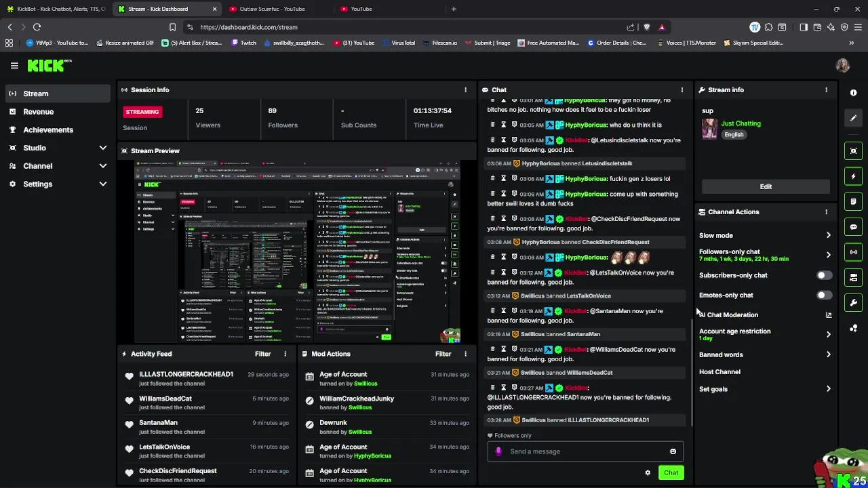
Task: Click the Send a message input field
Action: pos(585,451)
